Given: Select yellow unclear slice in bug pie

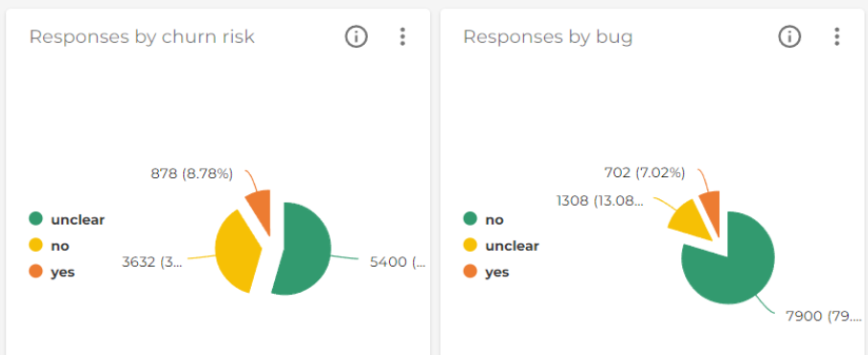Looking at the screenshot, I should [x=692, y=221].
